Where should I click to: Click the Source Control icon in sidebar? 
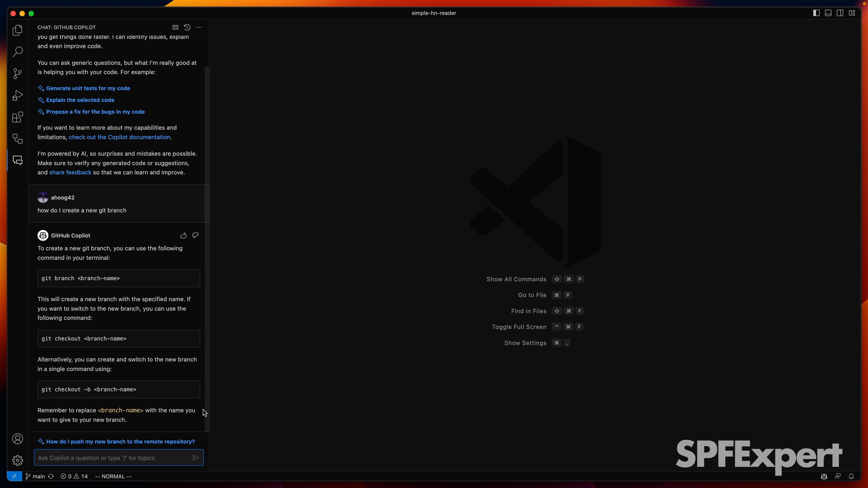17,74
